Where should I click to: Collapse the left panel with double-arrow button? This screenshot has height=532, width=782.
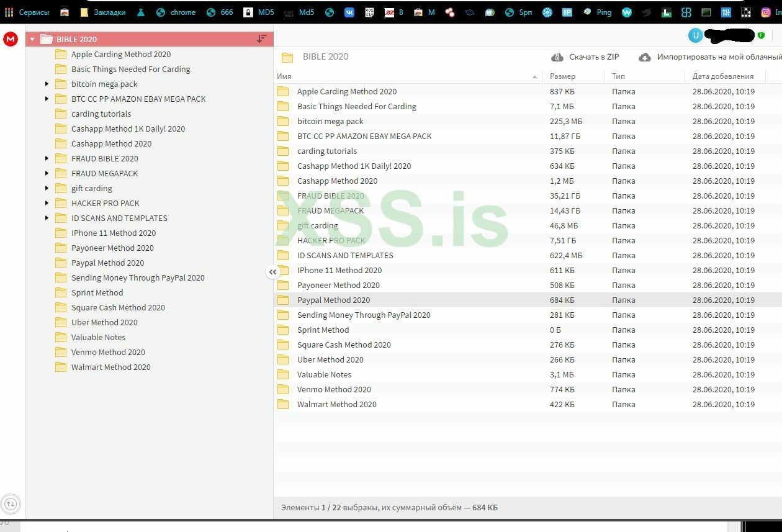pos(272,272)
